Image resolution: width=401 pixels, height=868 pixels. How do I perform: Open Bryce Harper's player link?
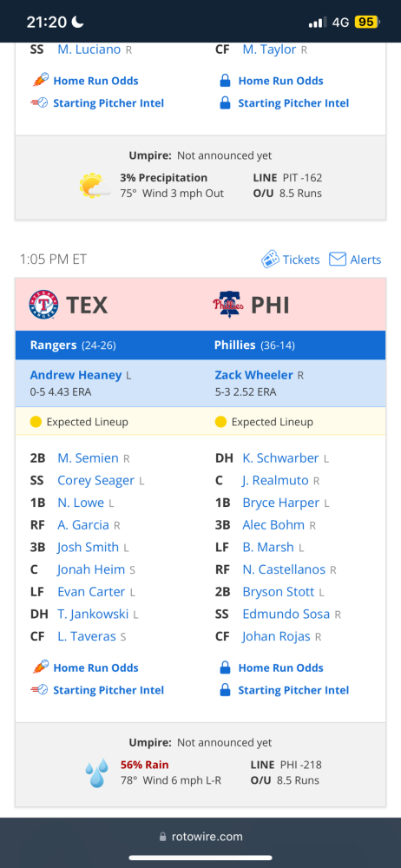[x=281, y=503]
